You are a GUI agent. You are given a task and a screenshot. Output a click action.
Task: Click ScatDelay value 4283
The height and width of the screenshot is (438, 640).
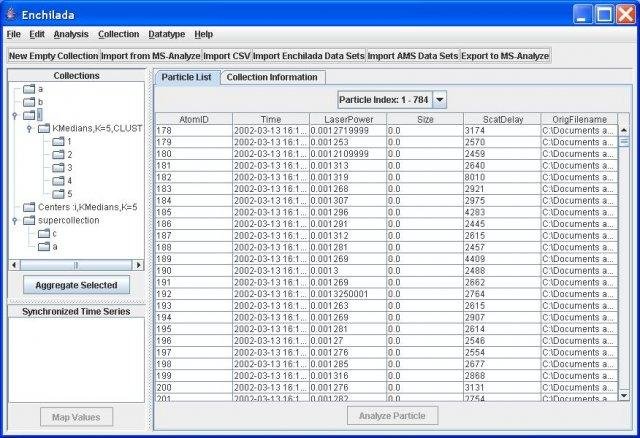click(x=502, y=212)
